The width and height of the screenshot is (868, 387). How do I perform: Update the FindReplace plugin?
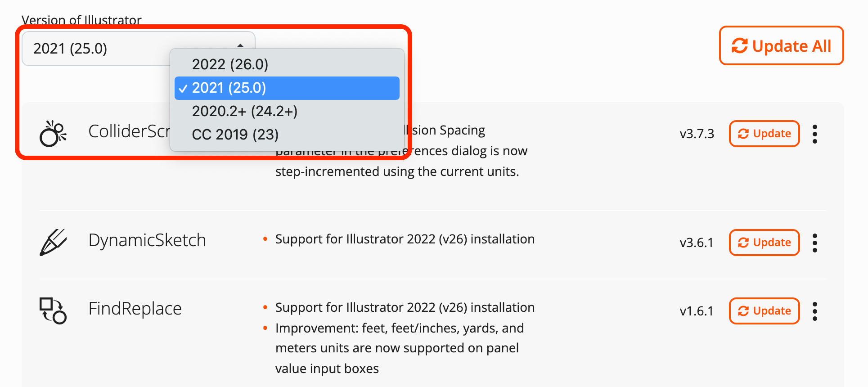point(764,311)
